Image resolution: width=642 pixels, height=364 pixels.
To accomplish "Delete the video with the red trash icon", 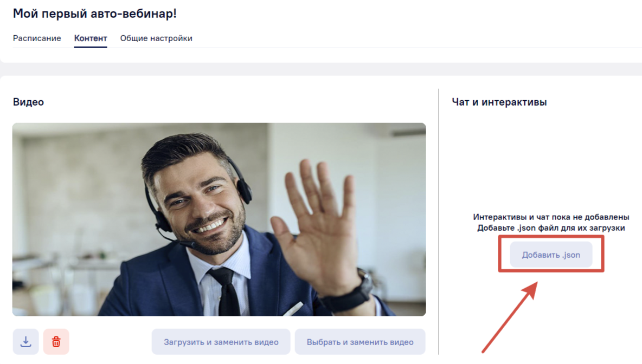I will click(56, 341).
